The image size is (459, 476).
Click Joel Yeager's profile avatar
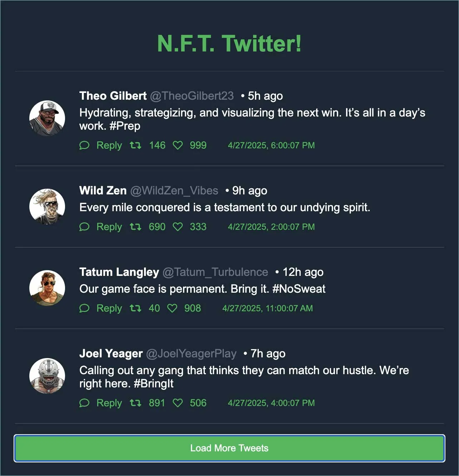pyautogui.click(x=47, y=376)
